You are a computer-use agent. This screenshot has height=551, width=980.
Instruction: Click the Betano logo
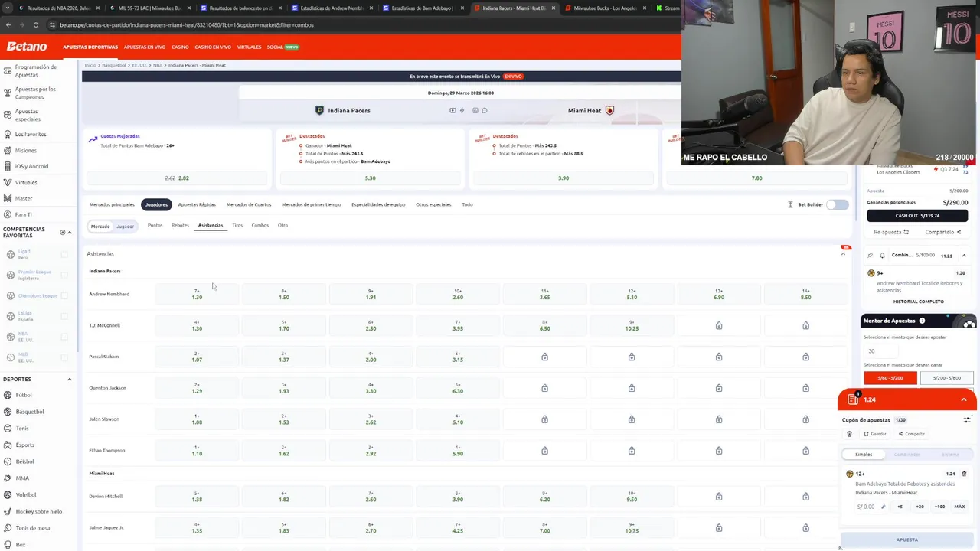pos(27,47)
